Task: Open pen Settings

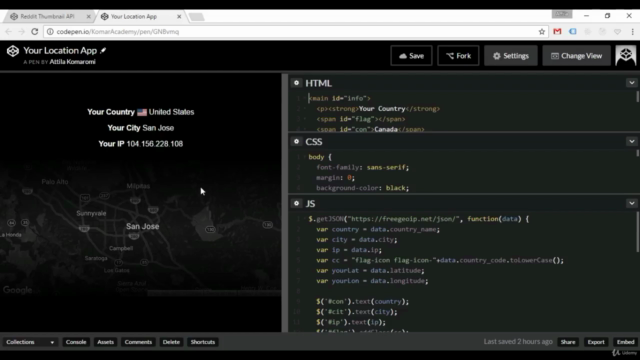Action: (511, 56)
